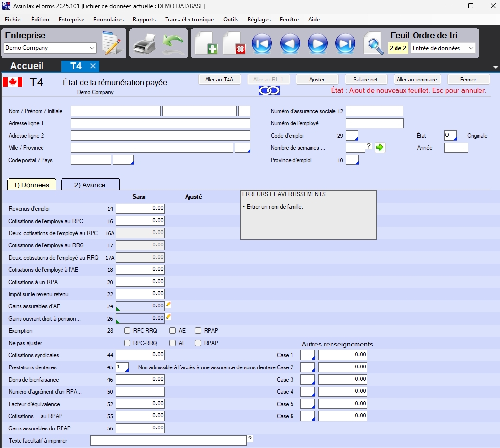Open the Formulaires menu
This screenshot has width=500, height=448.
tap(108, 20)
